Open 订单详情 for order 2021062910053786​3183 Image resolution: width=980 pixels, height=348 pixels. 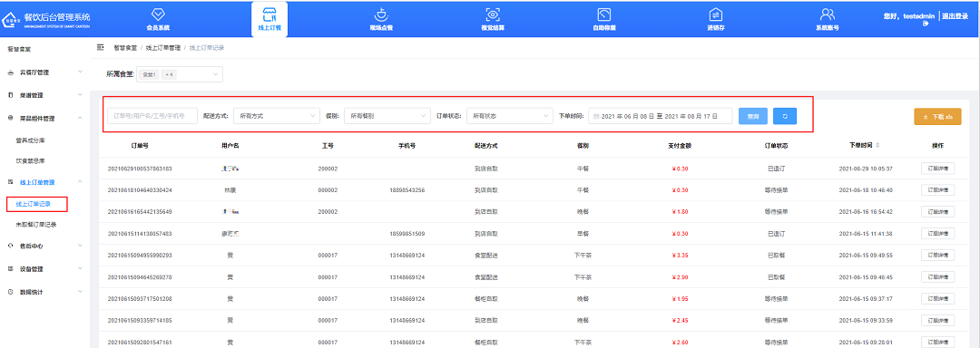tap(937, 169)
